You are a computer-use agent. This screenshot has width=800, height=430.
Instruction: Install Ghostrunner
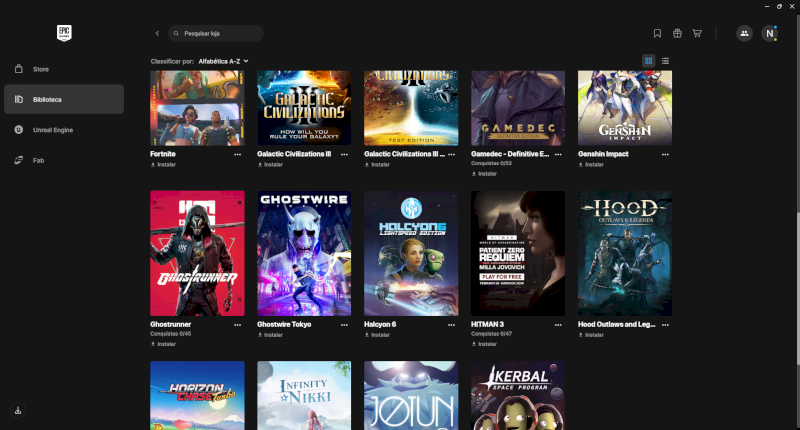[163, 344]
